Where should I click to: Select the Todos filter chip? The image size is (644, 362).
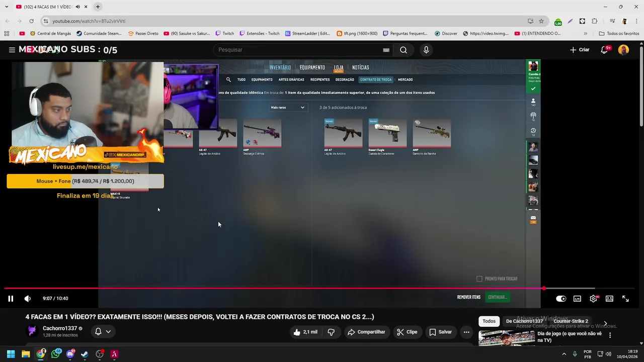pos(489,321)
